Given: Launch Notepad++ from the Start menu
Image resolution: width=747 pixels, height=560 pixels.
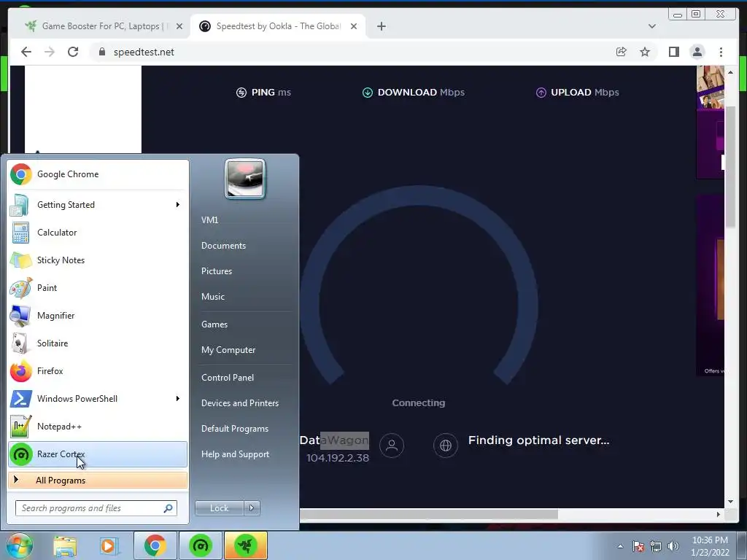Looking at the screenshot, I should pos(98,426).
